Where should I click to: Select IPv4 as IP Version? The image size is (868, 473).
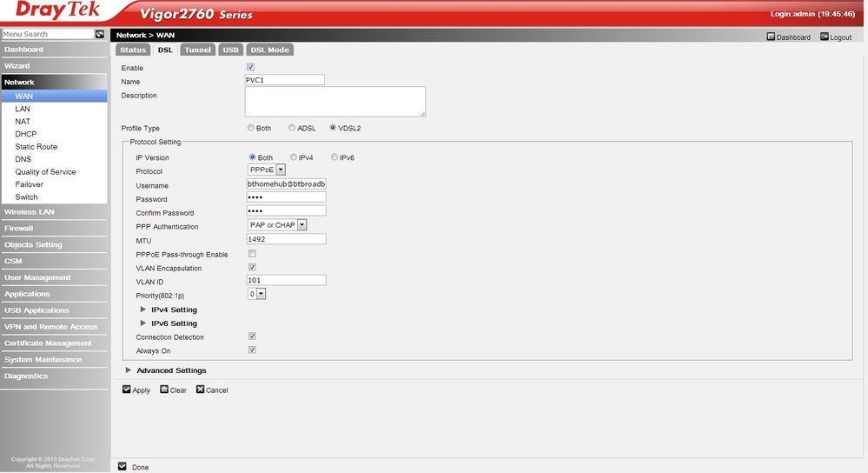[294, 157]
